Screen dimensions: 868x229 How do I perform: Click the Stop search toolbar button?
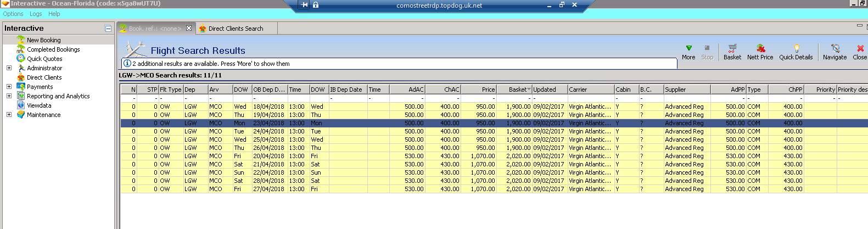point(707,52)
